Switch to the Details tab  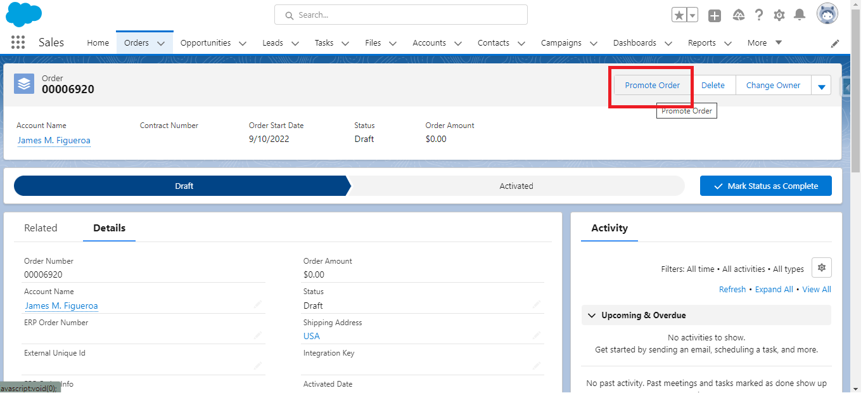[x=109, y=228]
